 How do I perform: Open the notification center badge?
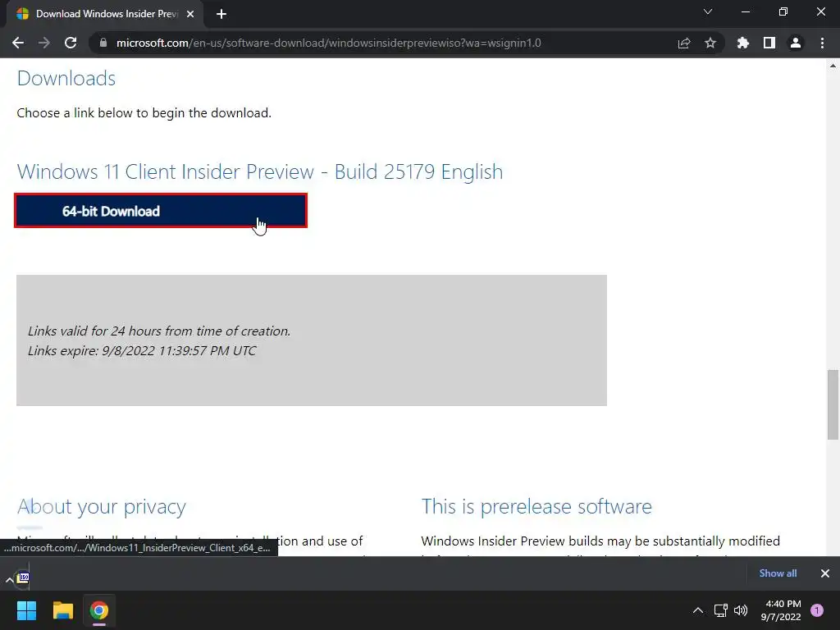[817, 610]
